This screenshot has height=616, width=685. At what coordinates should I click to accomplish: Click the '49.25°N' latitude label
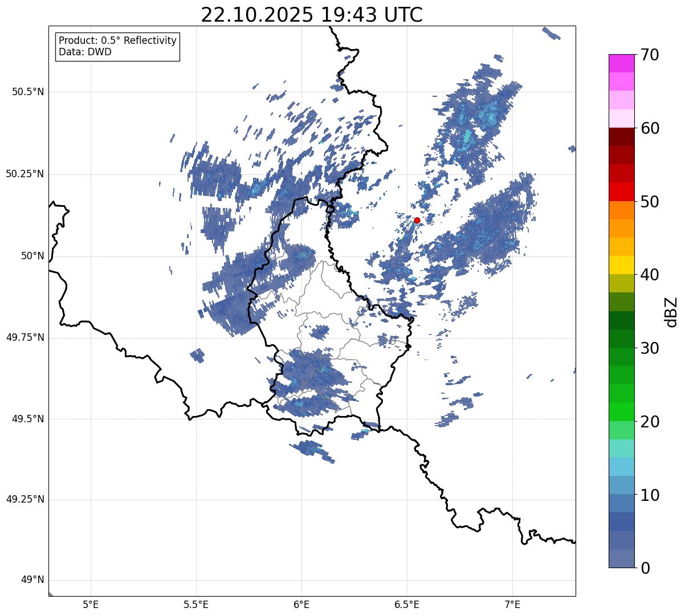[25, 500]
